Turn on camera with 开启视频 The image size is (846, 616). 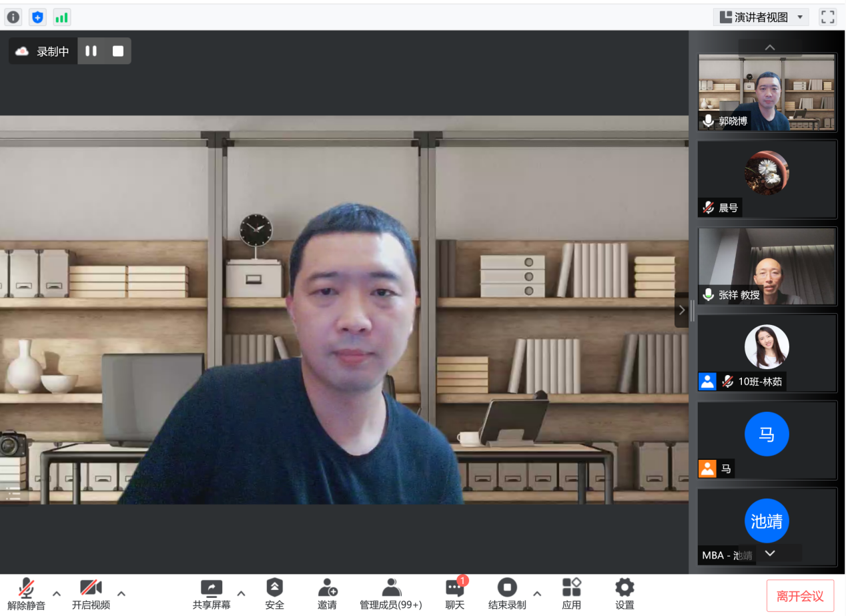tap(91, 594)
